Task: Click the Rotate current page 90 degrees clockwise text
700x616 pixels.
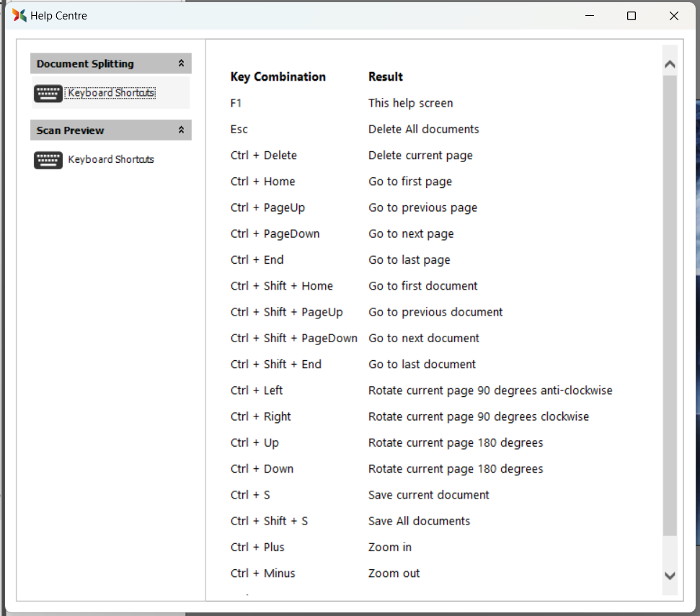Action: coord(479,416)
